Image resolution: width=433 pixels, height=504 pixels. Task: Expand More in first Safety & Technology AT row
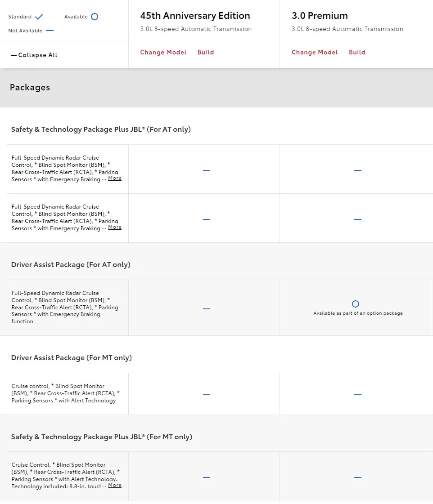click(x=115, y=178)
